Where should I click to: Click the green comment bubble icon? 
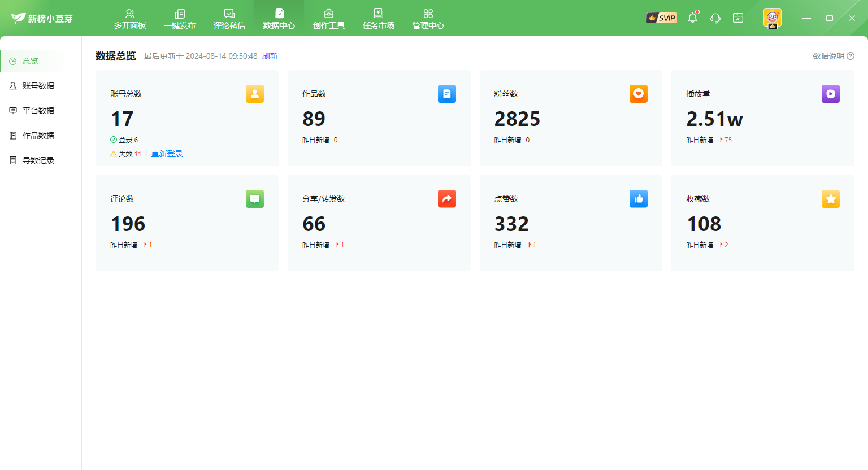tap(255, 199)
